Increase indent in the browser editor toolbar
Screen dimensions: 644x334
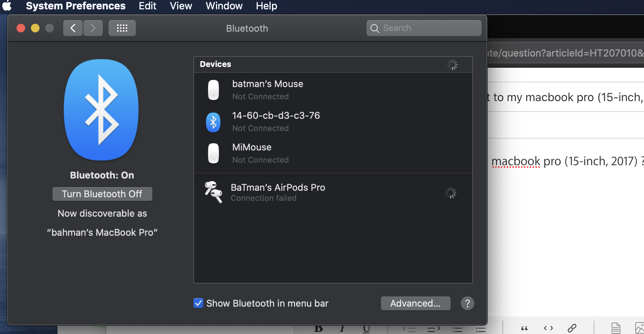(x=434, y=329)
